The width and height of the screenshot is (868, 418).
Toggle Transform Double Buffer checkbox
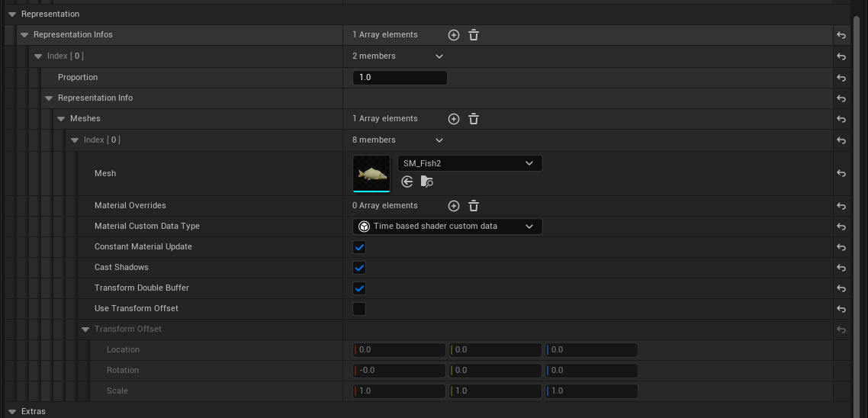pyautogui.click(x=359, y=288)
